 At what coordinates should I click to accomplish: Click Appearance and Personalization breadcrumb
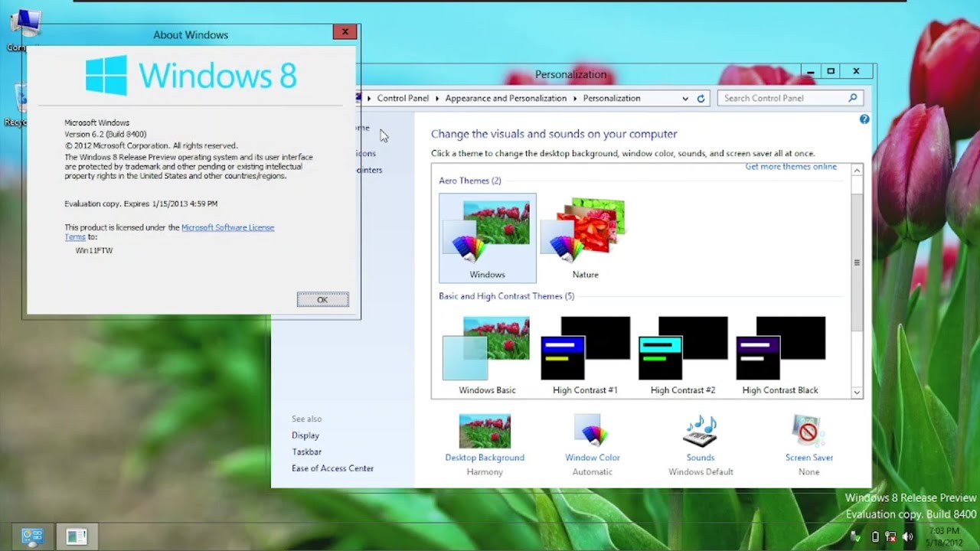506,99
